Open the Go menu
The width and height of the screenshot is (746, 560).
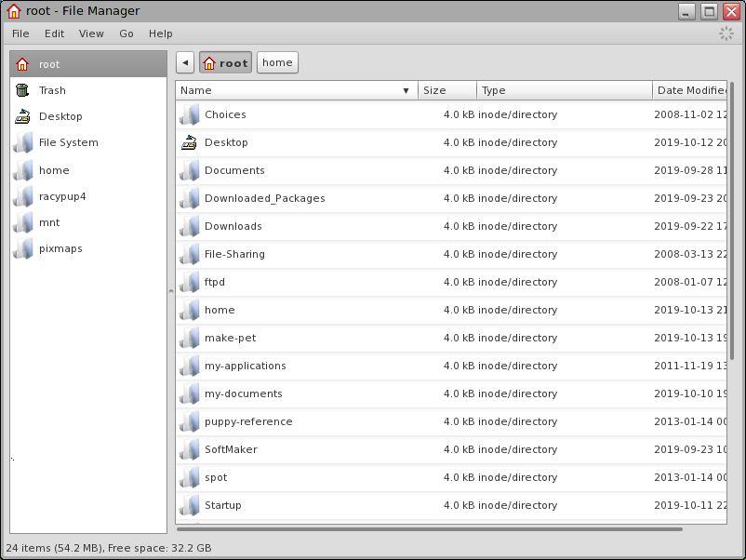click(127, 33)
